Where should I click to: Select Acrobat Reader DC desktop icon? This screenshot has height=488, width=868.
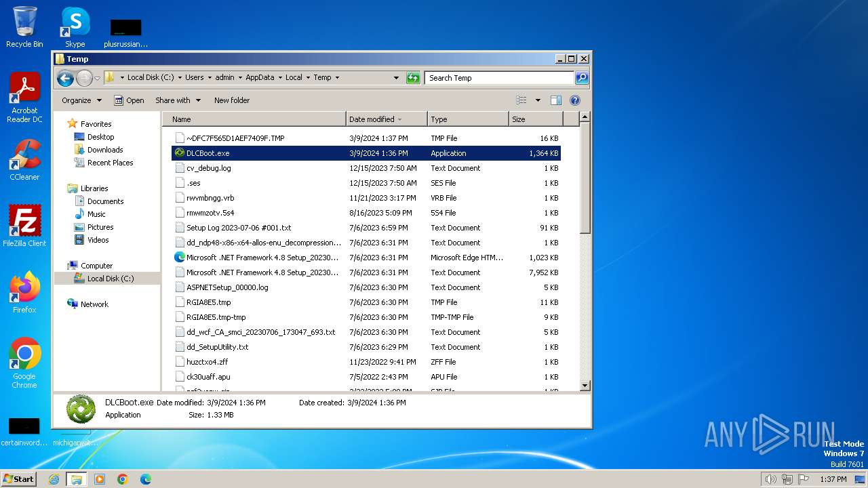pyautogui.click(x=24, y=98)
